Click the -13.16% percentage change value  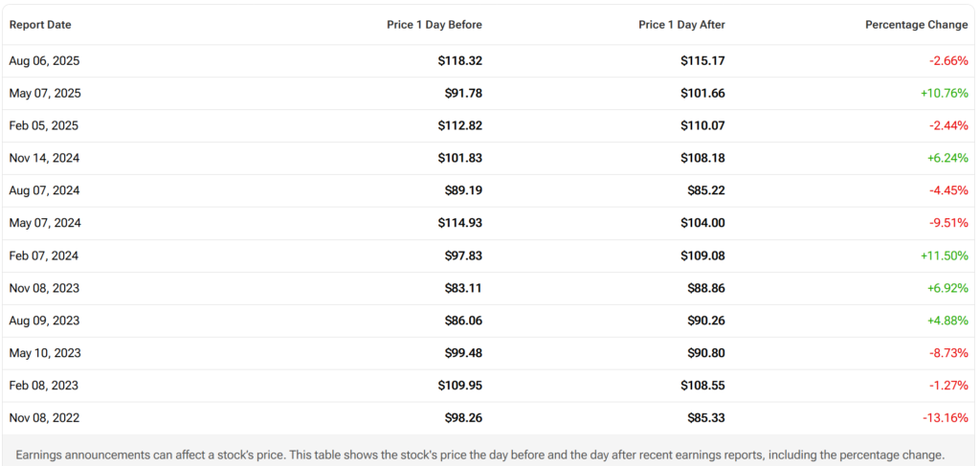click(x=946, y=418)
